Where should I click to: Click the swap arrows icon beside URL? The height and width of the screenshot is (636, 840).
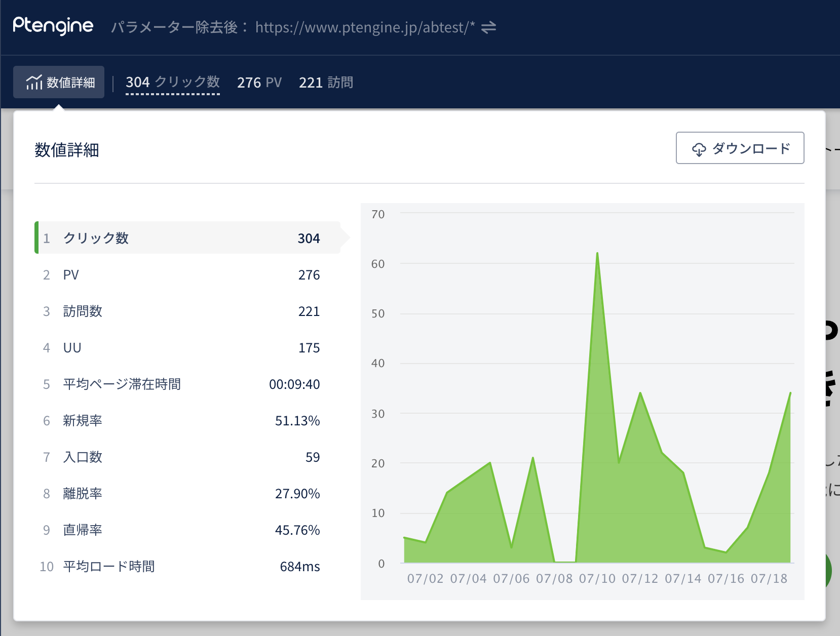tap(488, 27)
